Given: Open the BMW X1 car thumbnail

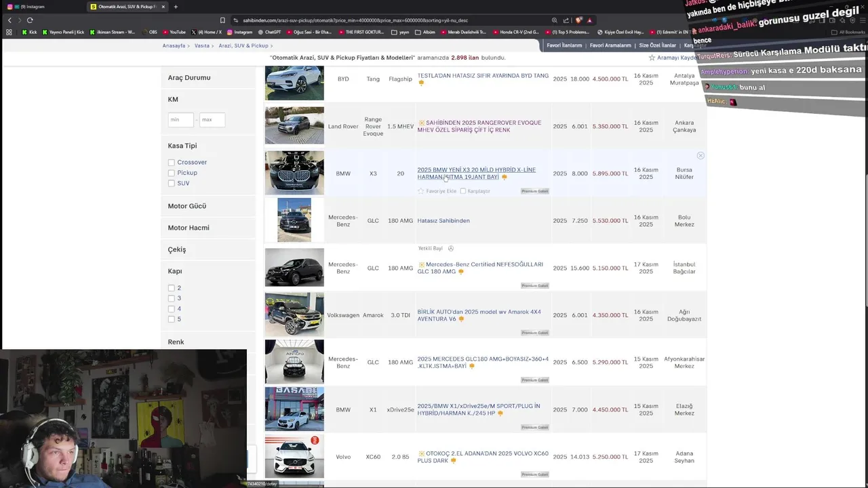Looking at the screenshot, I should click(x=294, y=409).
